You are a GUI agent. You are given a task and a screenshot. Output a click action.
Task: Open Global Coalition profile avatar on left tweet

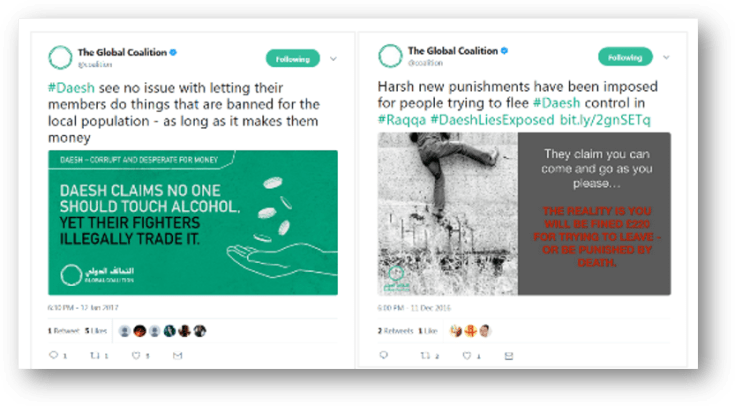(60, 58)
